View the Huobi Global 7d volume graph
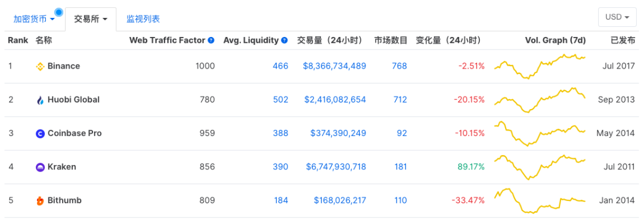The width and height of the screenshot is (644, 220). [540, 100]
